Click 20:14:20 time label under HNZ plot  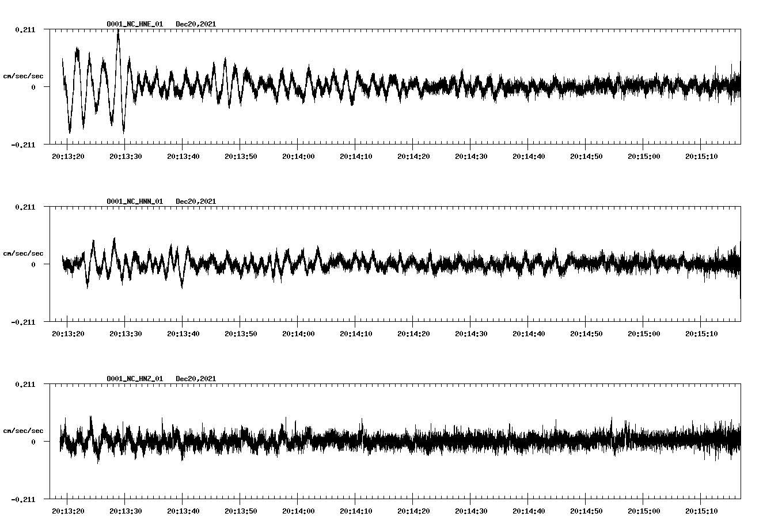(x=413, y=511)
